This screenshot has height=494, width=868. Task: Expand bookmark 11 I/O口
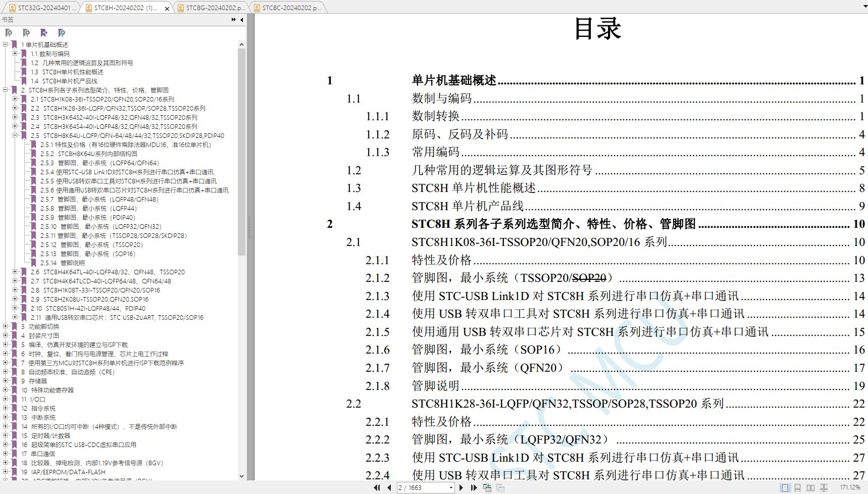[x=6, y=399]
